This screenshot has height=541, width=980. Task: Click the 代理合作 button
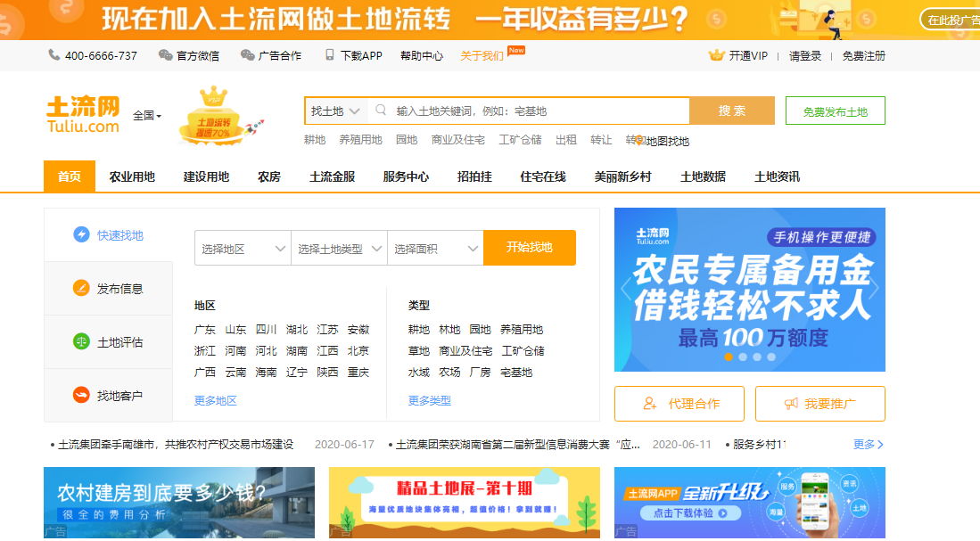679,404
